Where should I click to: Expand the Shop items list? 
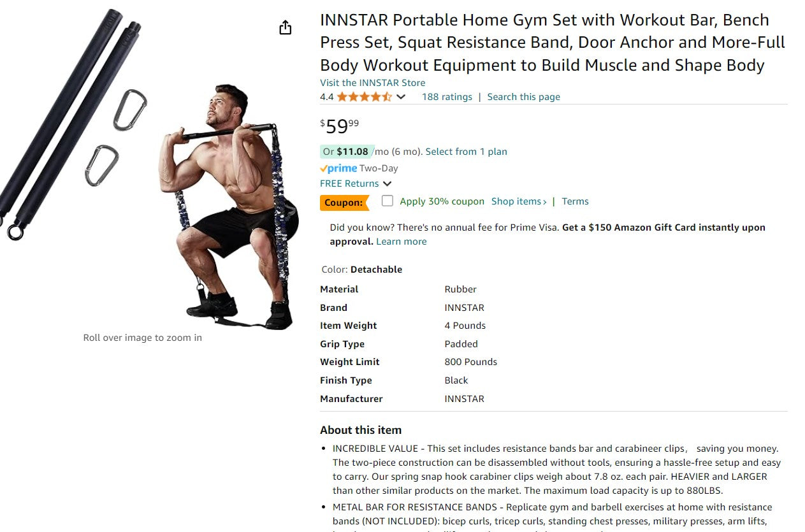pyautogui.click(x=518, y=201)
